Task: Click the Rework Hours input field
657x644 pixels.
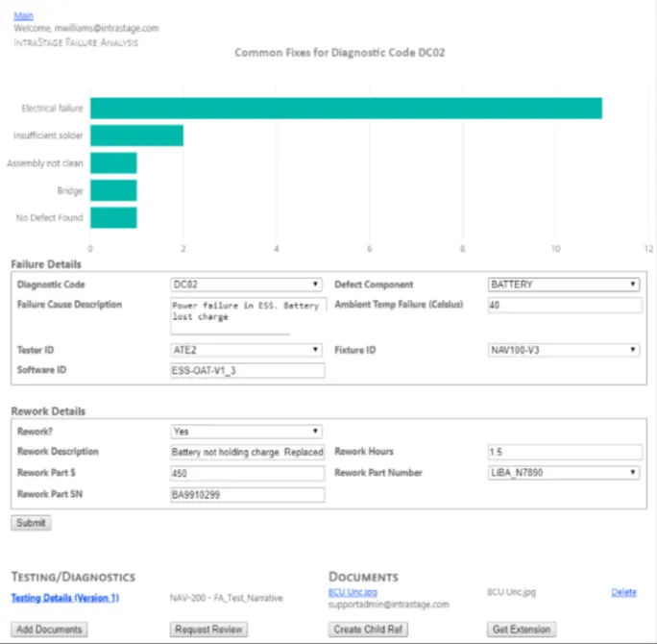Action: coord(565,452)
